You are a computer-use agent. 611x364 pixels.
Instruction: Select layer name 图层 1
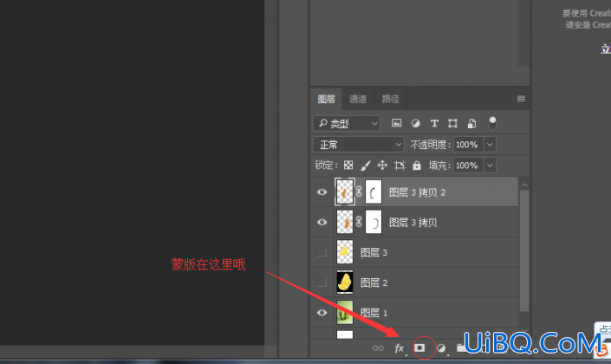click(374, 313)
